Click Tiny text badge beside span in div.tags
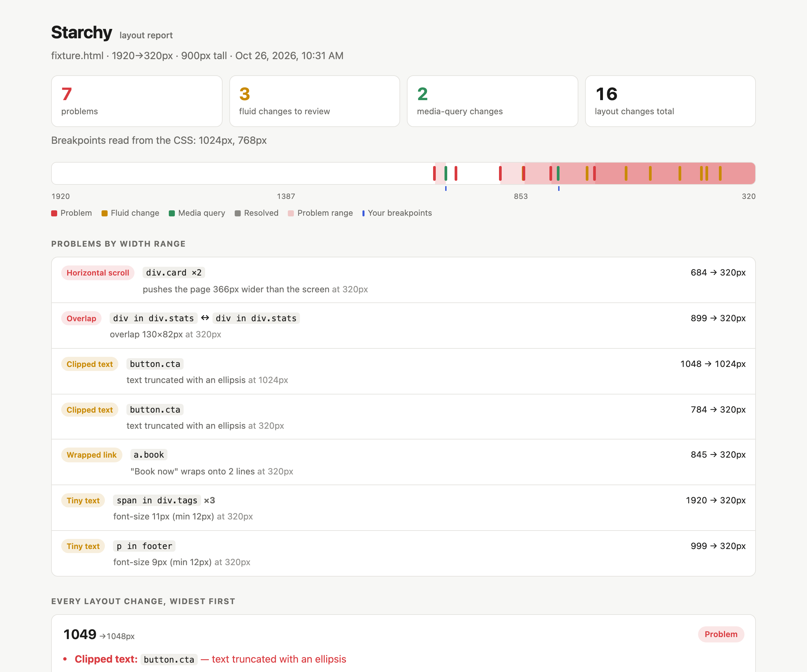This screenshot has width=807, height=672. point(83,500)
